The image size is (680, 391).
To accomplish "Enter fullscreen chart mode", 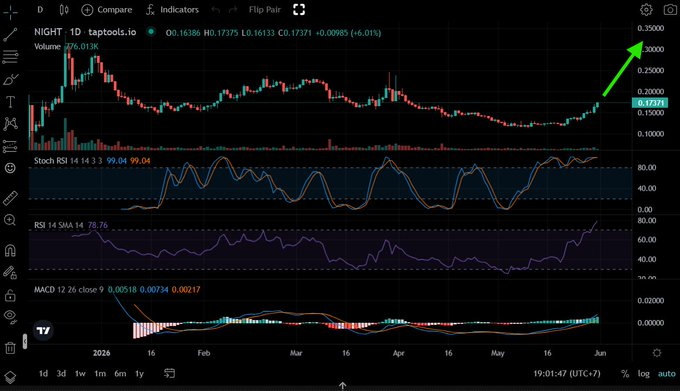I will click(x=299, y=10).
